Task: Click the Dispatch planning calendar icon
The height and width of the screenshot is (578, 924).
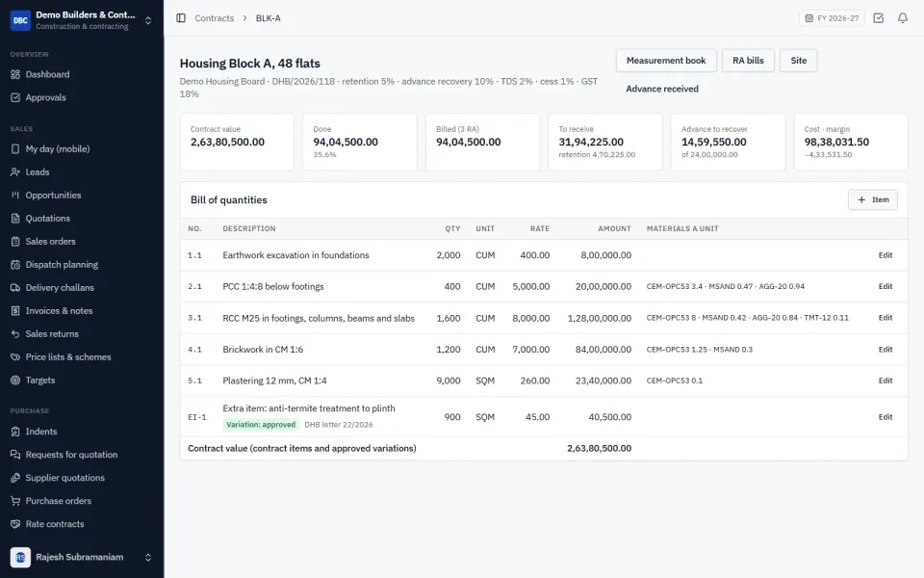Action: click(15, 264)
